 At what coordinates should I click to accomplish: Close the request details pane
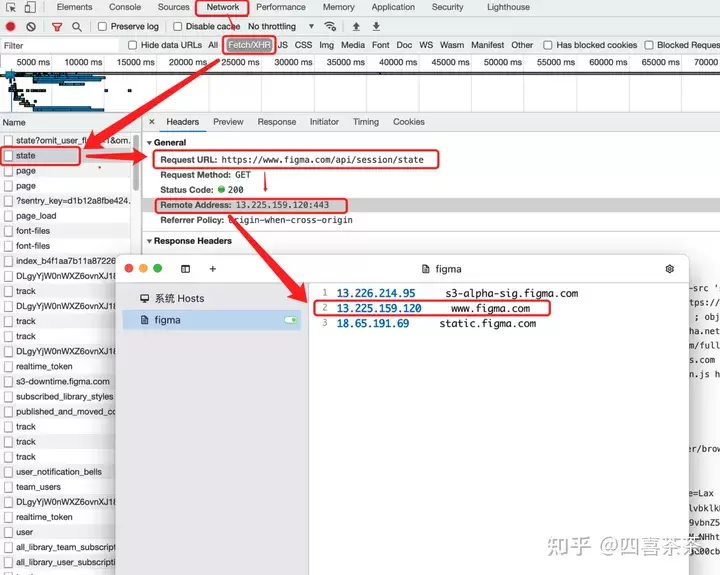(152, 122)
